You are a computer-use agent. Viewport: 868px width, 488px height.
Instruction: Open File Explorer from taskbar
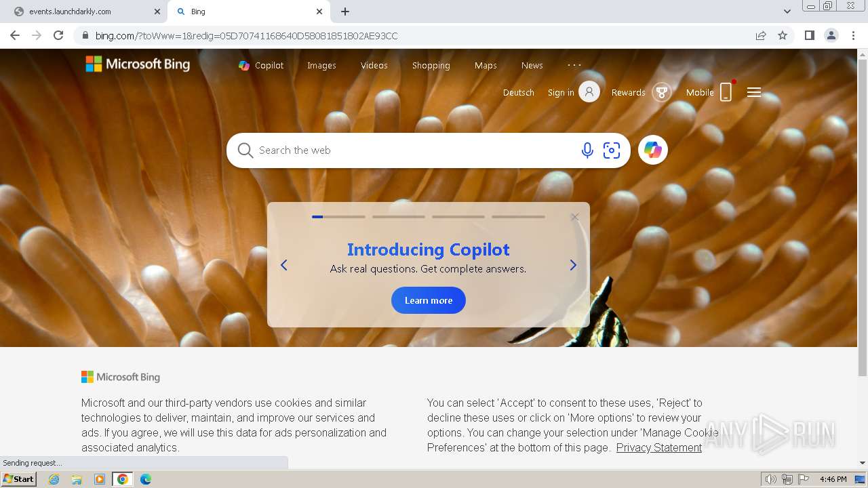(77, 479)
